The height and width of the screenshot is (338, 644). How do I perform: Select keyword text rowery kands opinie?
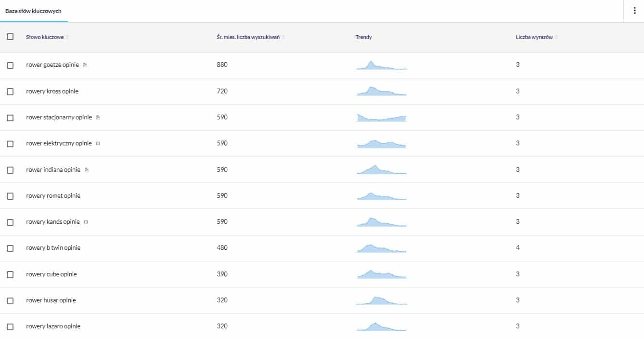click(53, 222)
